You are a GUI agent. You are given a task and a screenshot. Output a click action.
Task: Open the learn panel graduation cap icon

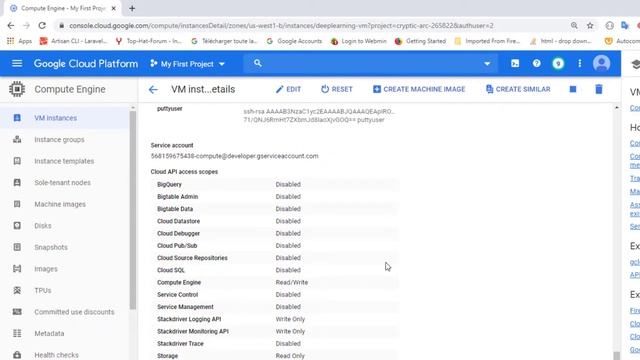pos(636,64)
